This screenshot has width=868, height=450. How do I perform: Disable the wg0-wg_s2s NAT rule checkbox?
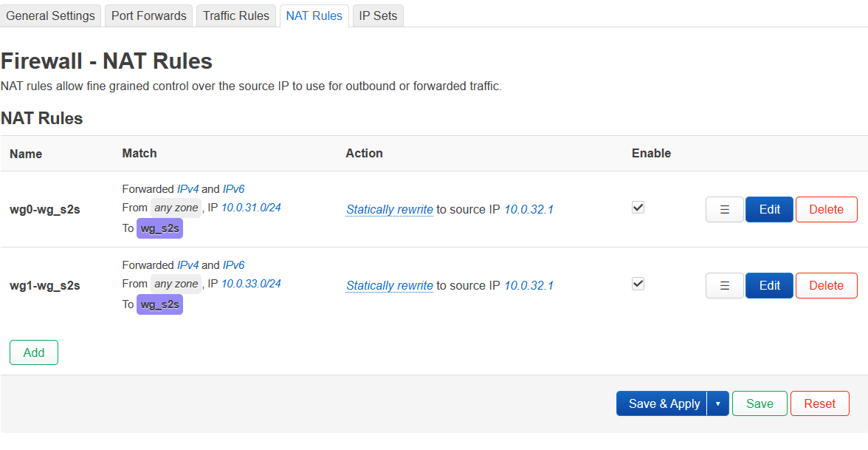tap(638, 208)
